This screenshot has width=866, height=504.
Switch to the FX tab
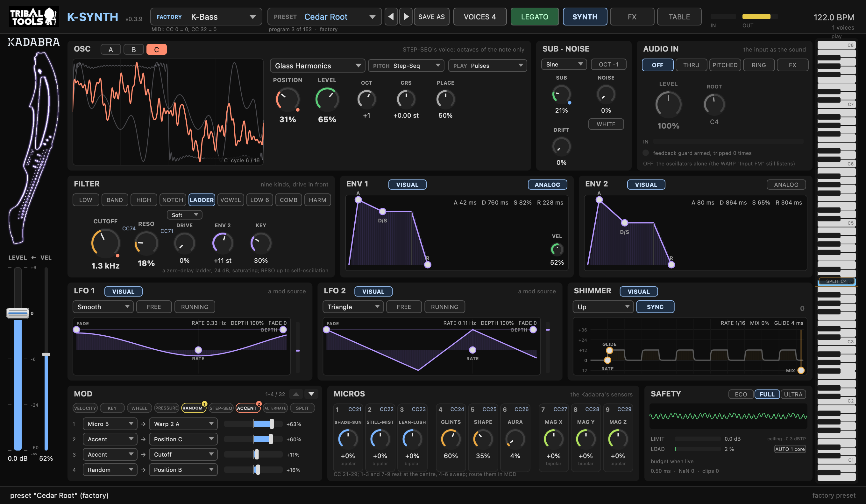(632, 17)
